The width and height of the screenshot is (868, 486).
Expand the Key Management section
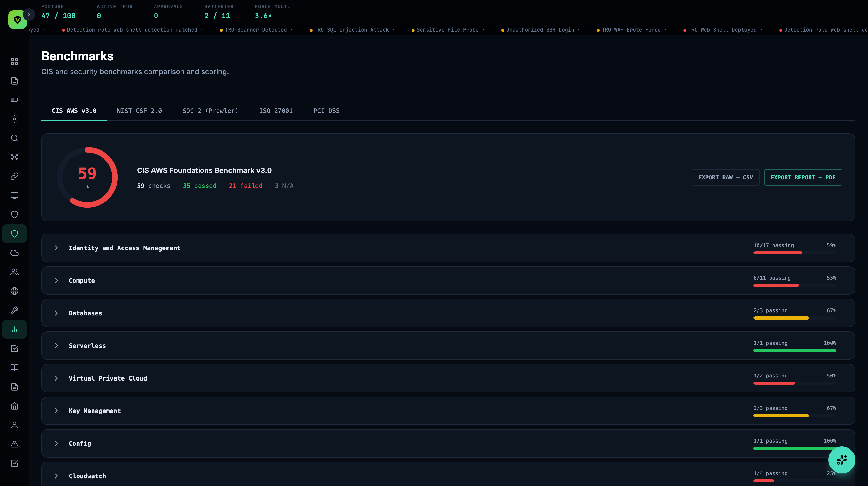95,411
